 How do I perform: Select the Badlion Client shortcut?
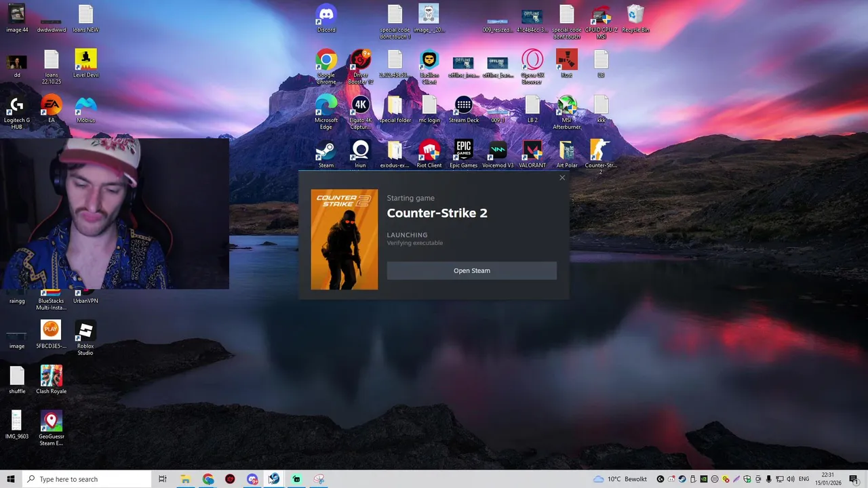429,67
